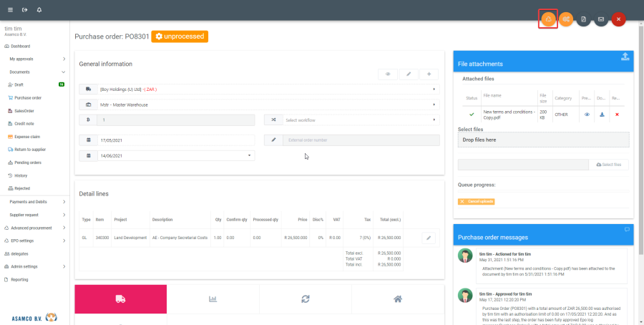Open notifications bell in top bar
Viewport: 644px width, 325px height.
point(39,10)
